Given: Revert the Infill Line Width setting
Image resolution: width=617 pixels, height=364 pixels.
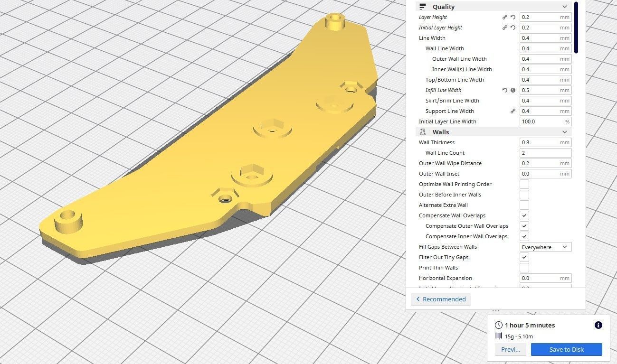Looking at the screenshot, I should 505,90.
